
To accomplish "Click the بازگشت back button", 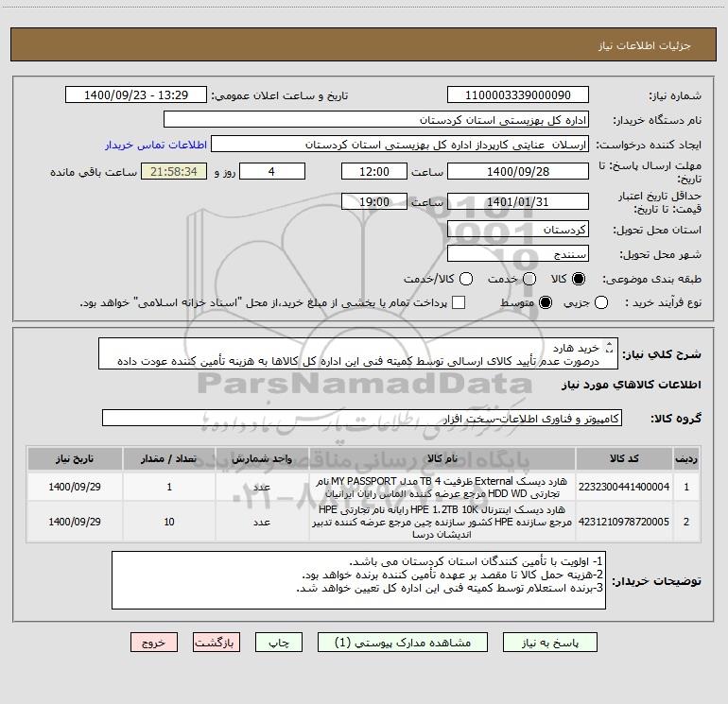I will coord(217,643).
